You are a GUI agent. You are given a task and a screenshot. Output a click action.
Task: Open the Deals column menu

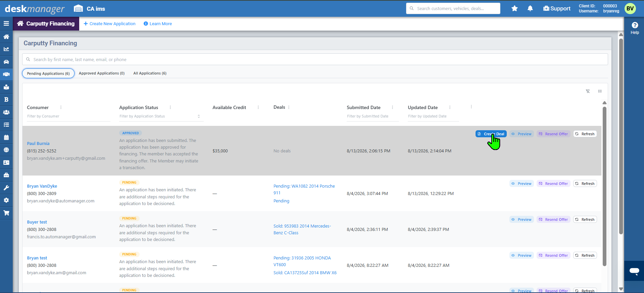coord(289,107)
